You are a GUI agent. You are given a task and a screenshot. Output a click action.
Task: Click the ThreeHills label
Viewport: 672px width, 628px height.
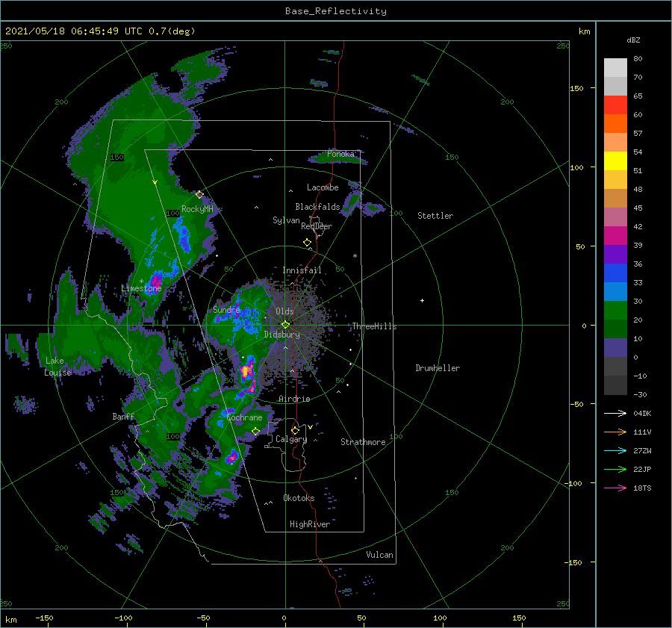[x=374, y=326]
